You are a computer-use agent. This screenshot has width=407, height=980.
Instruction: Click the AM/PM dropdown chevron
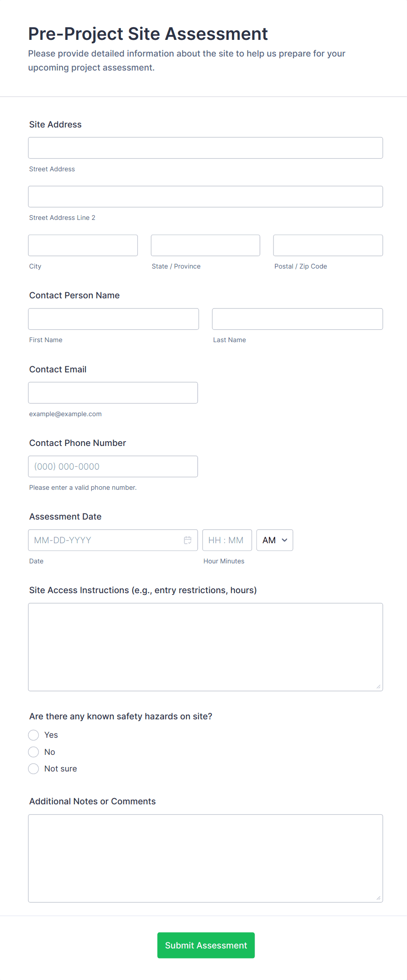pos(284,540)
